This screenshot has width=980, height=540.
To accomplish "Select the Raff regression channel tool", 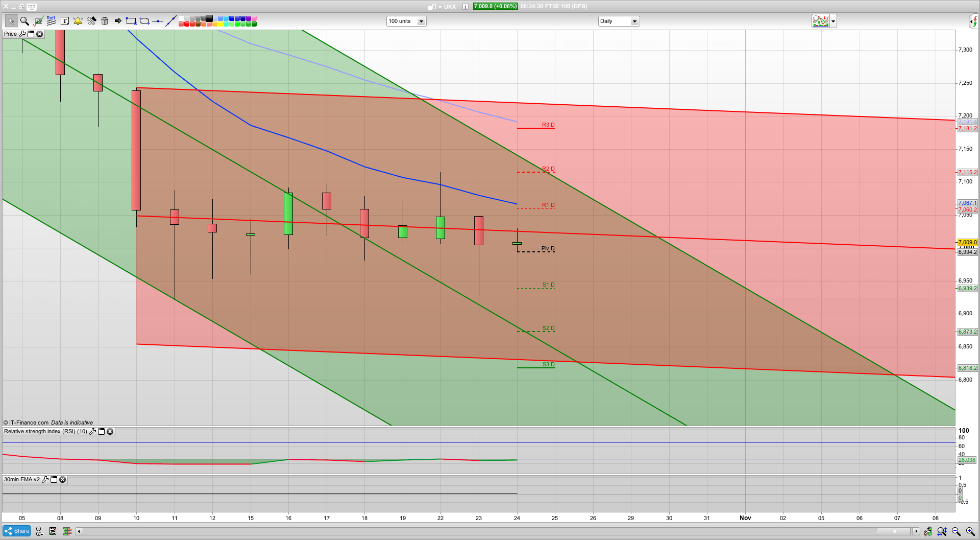I will 51,20.
